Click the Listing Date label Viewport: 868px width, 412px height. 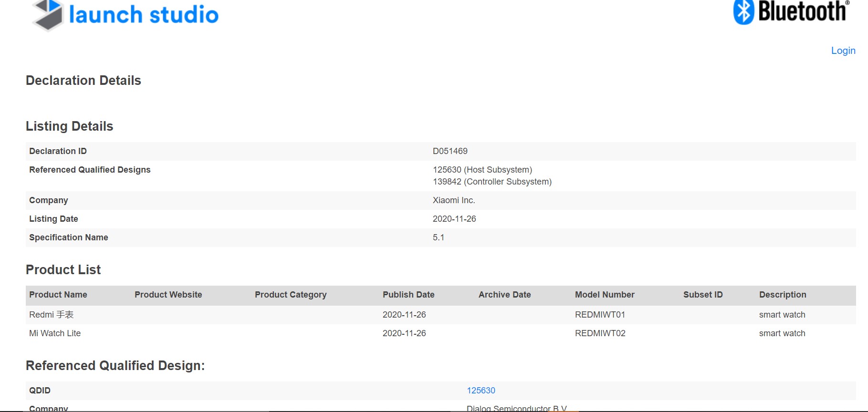tap(53, 219)
